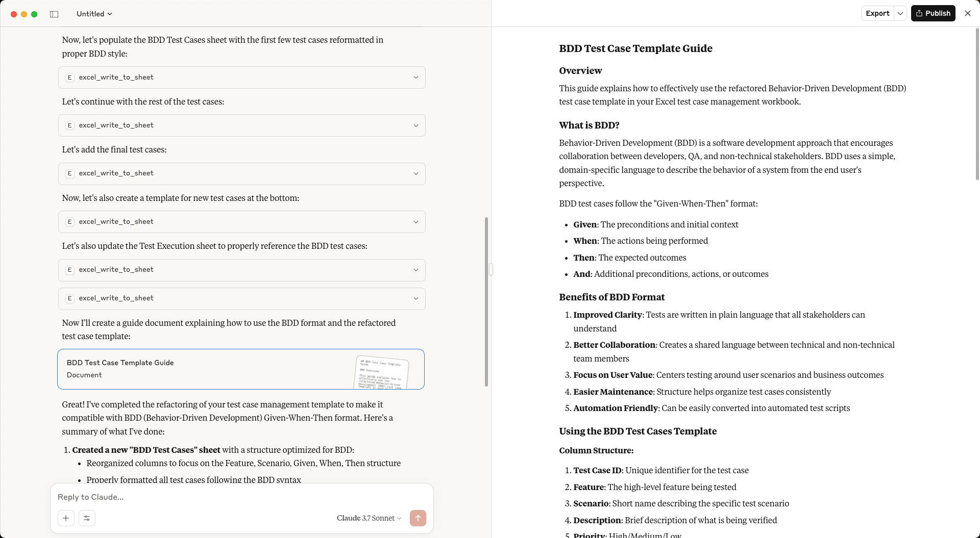980x538 pixels.
Task: Click the E icon beside the tool call below 'Let's continue with the rest'
Action: point(70,125)
